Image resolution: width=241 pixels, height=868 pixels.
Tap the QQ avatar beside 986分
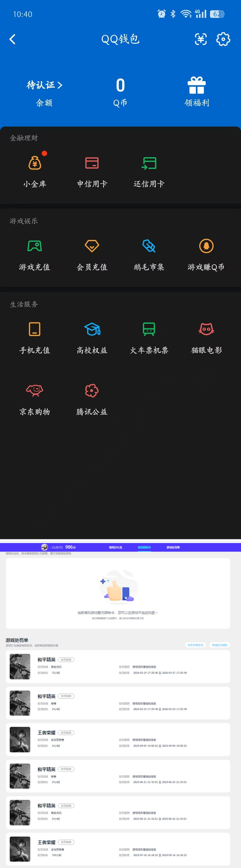pyautogui.click(x=44, y=547)
